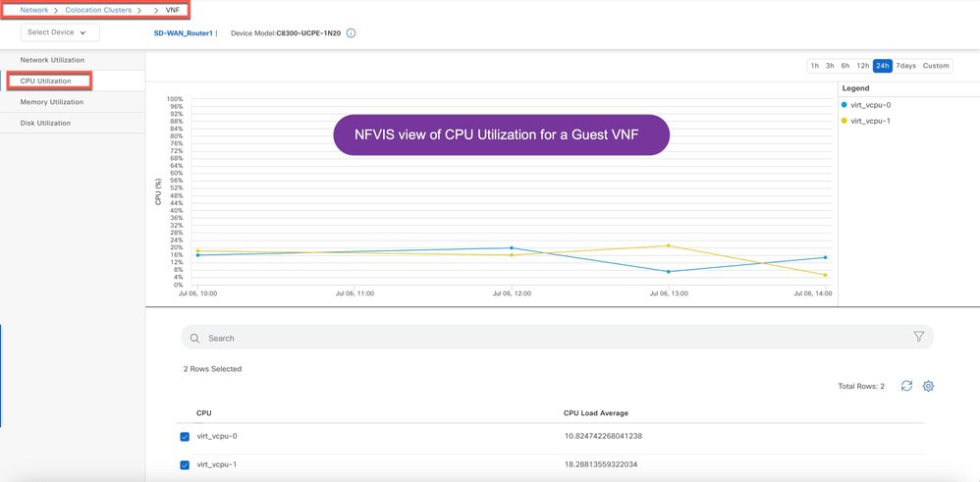Open device model info icon
Screen dimensions: 980x482
(351, 33)
